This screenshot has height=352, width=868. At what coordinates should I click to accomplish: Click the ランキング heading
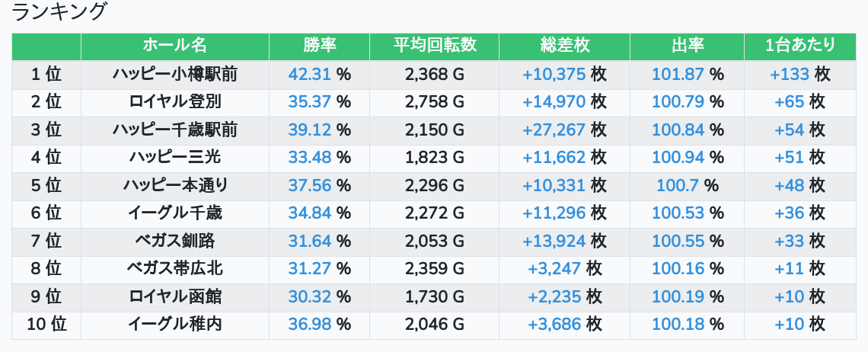59,12
